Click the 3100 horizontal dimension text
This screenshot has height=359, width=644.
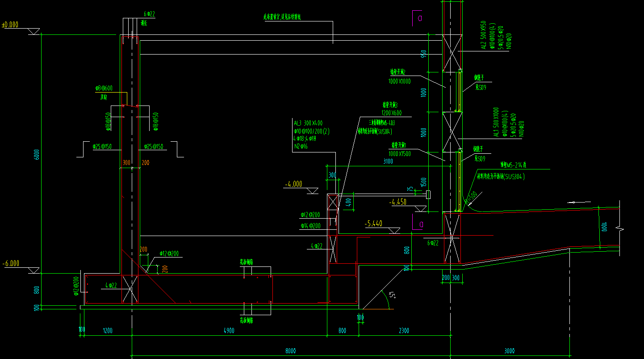[388, 161]
